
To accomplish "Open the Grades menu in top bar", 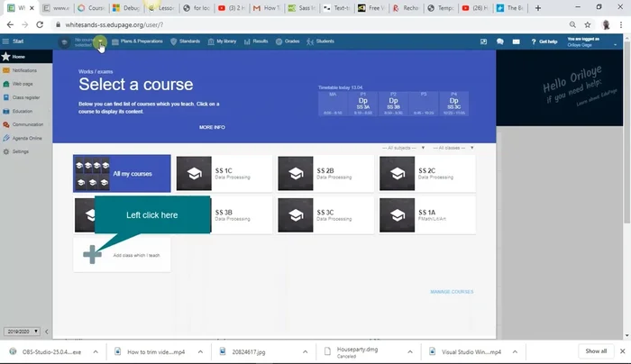I will (288, 41).
